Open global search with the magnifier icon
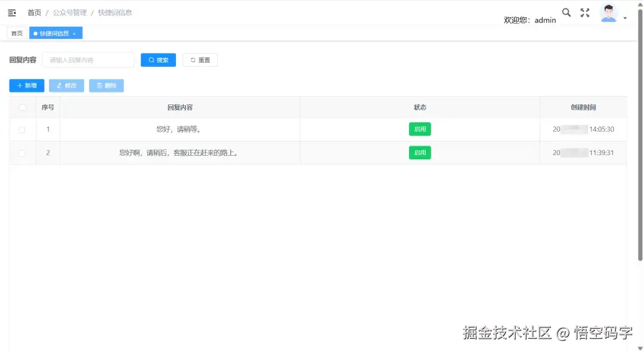Image resolution: width=644 pixels, height=352 pixels. [566, 11]
